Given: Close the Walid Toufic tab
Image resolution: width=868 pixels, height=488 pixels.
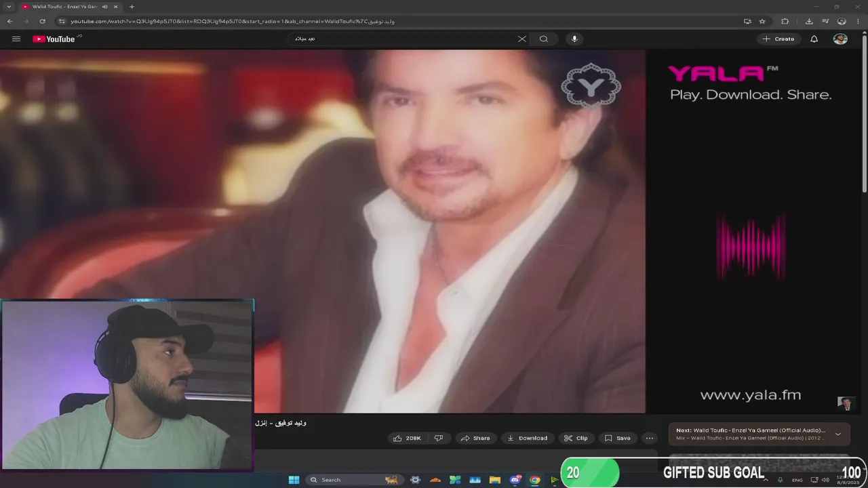Looking at the screenshot, I should tap(115, 7).
